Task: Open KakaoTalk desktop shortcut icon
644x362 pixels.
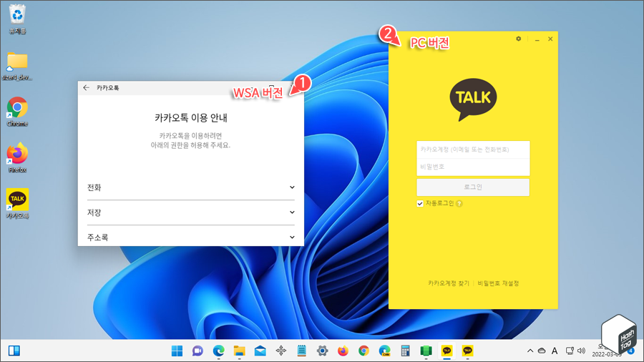Action: [17, 204]
